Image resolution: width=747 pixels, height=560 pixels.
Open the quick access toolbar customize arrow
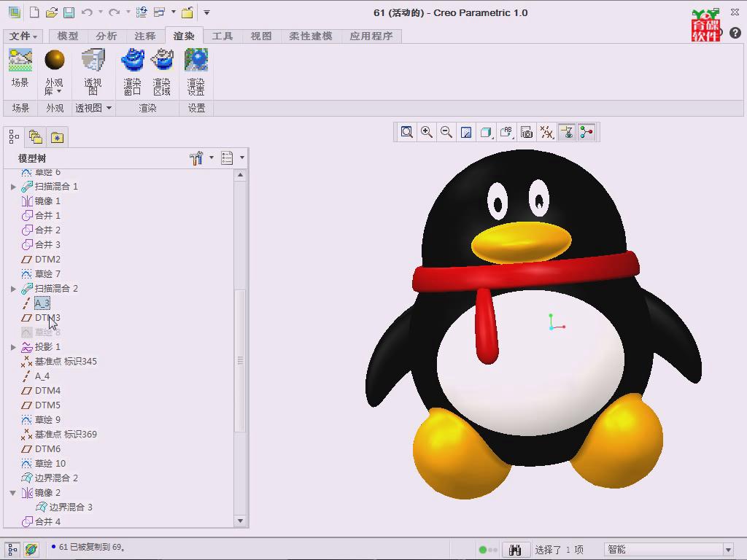coord(206,12)
